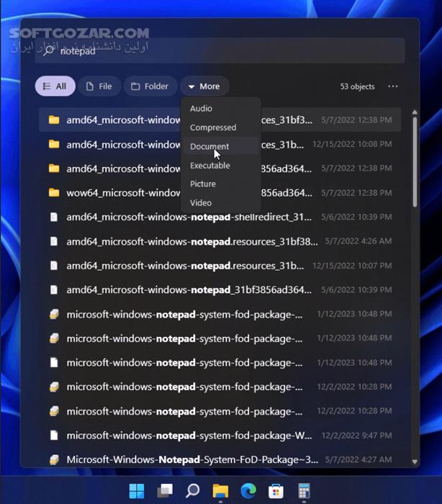Click file icon of result dated 12/15/2022 10:07 PM

pos(54,266)
